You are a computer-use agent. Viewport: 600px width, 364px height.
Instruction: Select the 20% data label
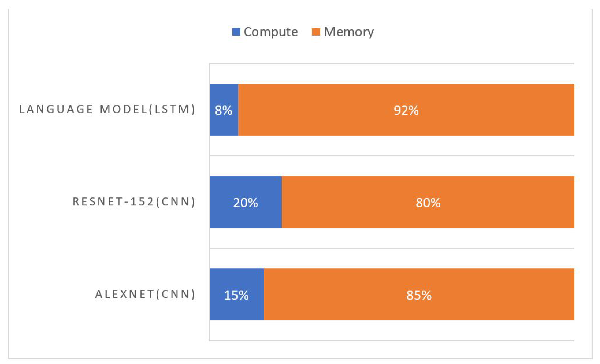coord(245,203)
